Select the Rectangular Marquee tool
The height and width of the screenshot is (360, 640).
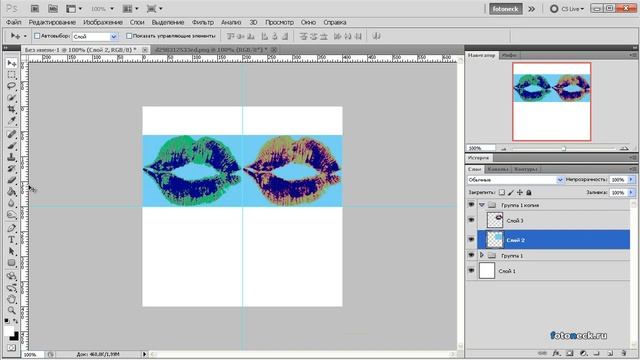[11, 75]
